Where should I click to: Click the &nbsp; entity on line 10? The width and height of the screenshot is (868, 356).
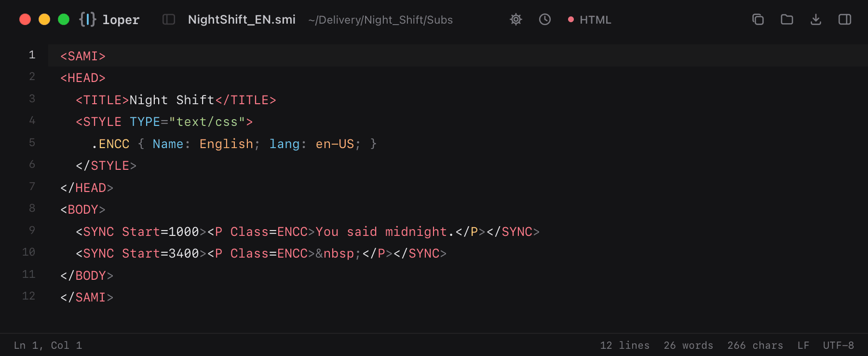[339, 254]
